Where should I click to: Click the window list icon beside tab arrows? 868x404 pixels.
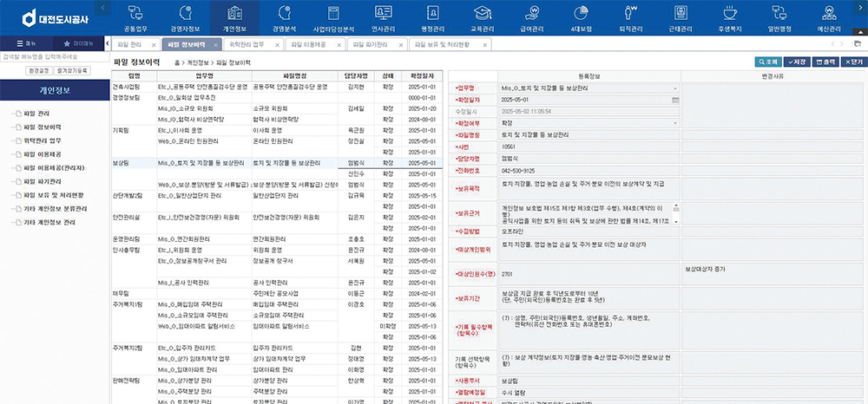(857, 43)
